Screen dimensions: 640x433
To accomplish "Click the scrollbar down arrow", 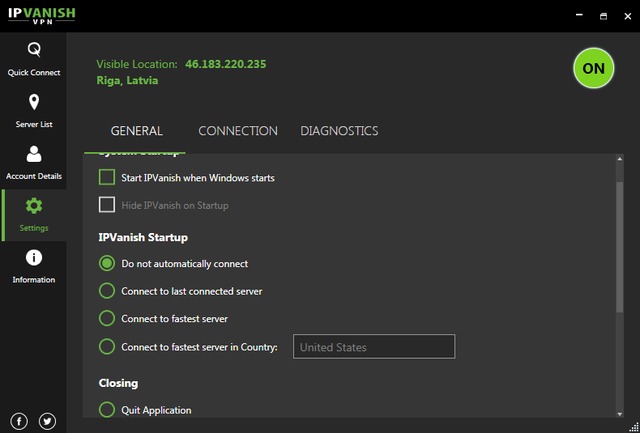I will [620, 414].
